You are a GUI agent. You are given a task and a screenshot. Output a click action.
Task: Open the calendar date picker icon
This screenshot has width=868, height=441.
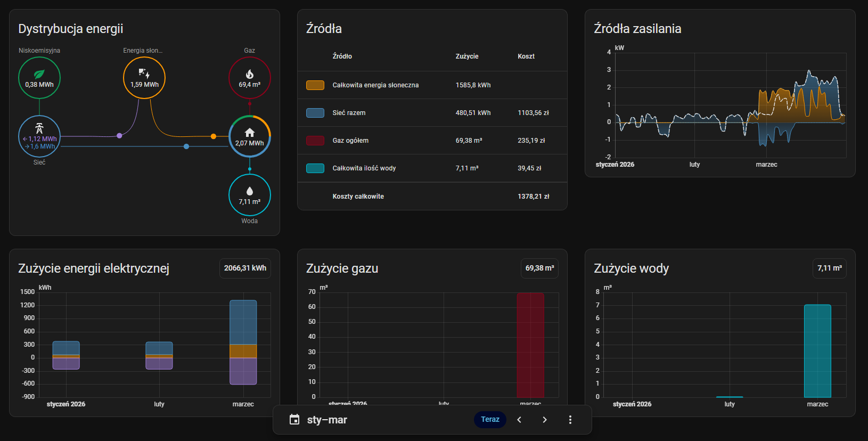click(294, 420)
